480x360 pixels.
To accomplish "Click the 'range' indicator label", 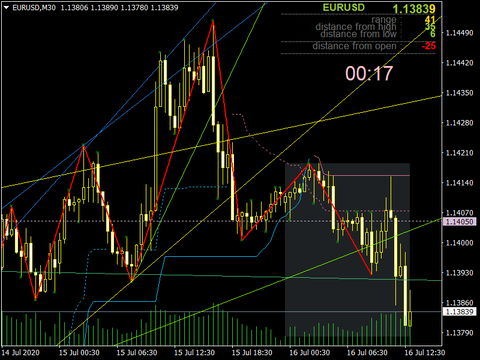I will (384, 20).
